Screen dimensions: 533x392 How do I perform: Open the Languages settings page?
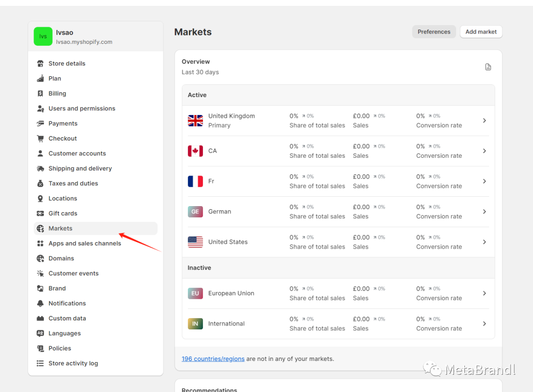pos(96,333)
